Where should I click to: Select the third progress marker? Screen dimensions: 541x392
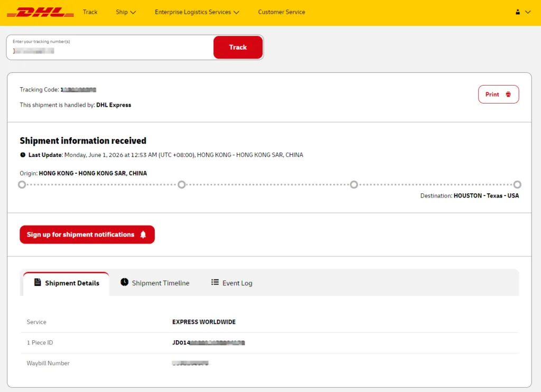coord(353,184)
